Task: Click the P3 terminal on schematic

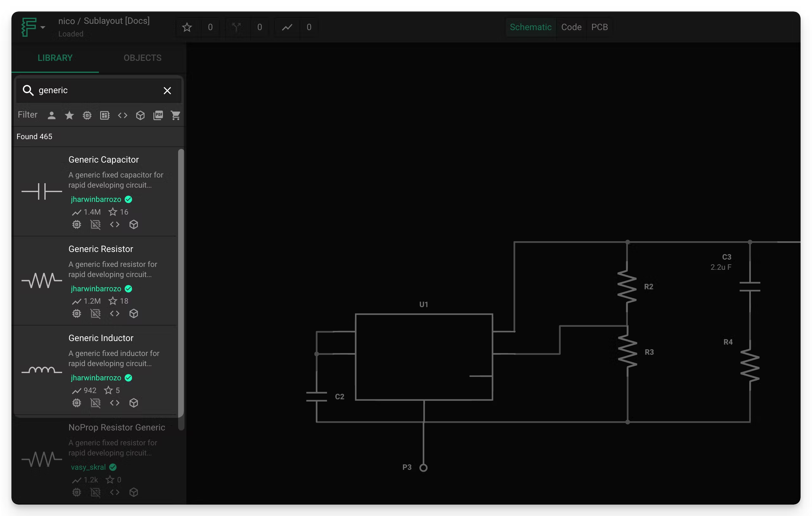Action: [423, 468]
